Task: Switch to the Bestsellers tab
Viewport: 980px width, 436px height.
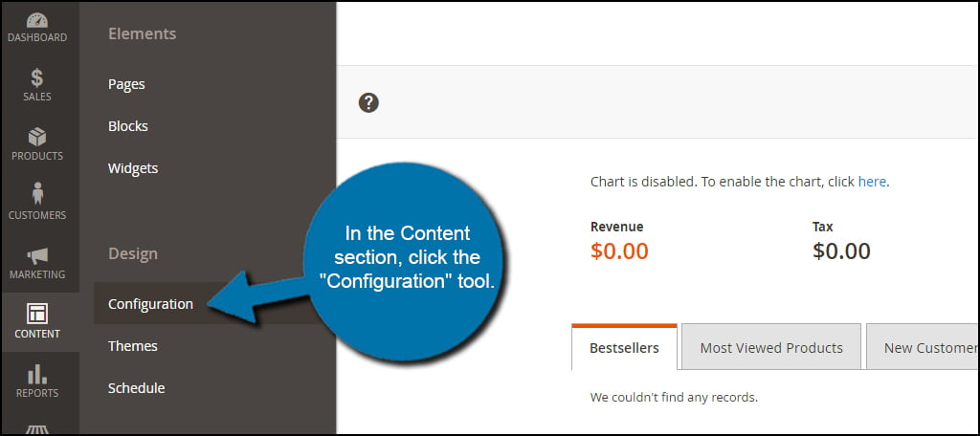Action: pos(624,348)
